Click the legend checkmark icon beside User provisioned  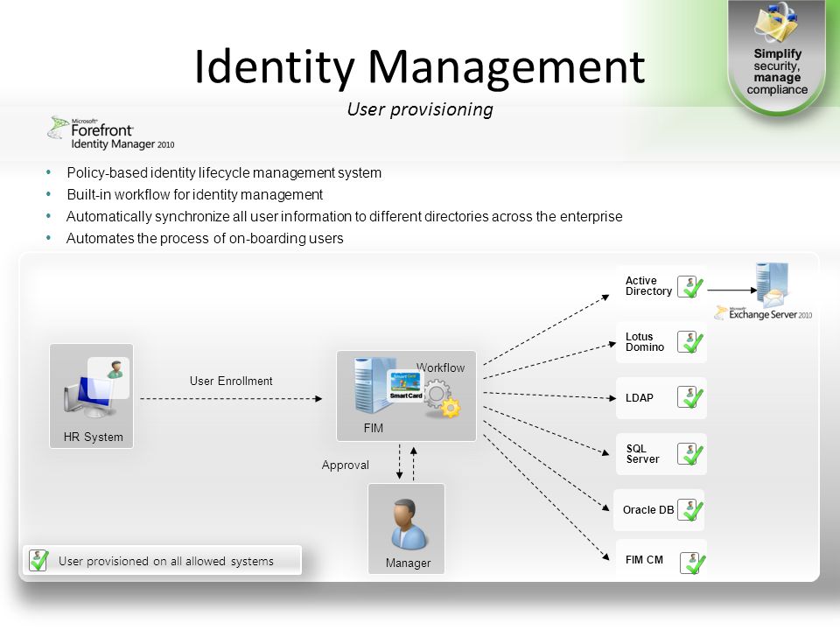pos(38,560)
